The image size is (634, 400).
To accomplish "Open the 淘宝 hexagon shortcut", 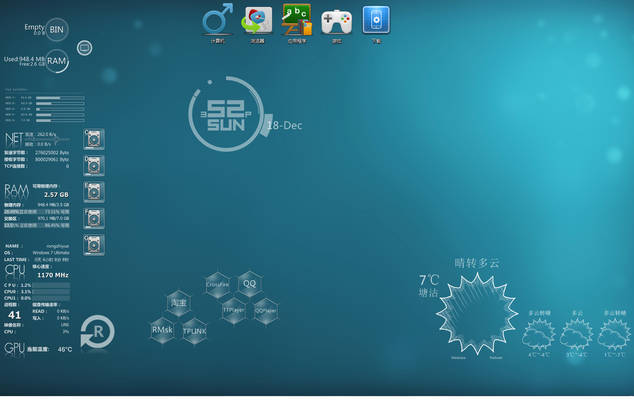I will 179,303.
